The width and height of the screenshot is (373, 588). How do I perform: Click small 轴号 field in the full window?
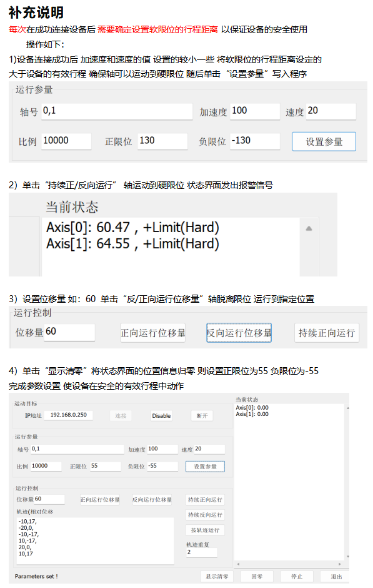coord(77,449)
